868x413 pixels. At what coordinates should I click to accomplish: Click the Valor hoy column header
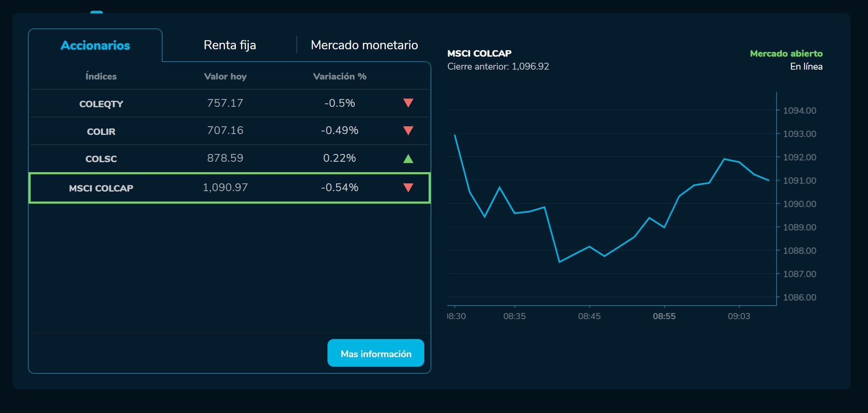(x=225, y=77)
